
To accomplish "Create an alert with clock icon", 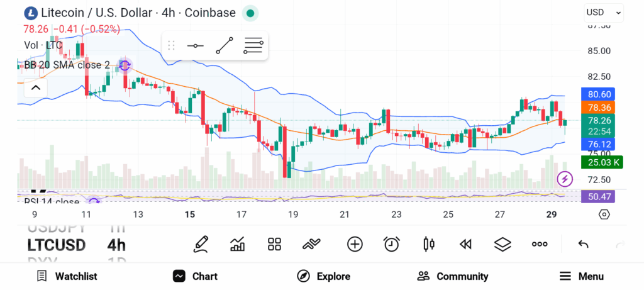I will (x=392, y=244).
